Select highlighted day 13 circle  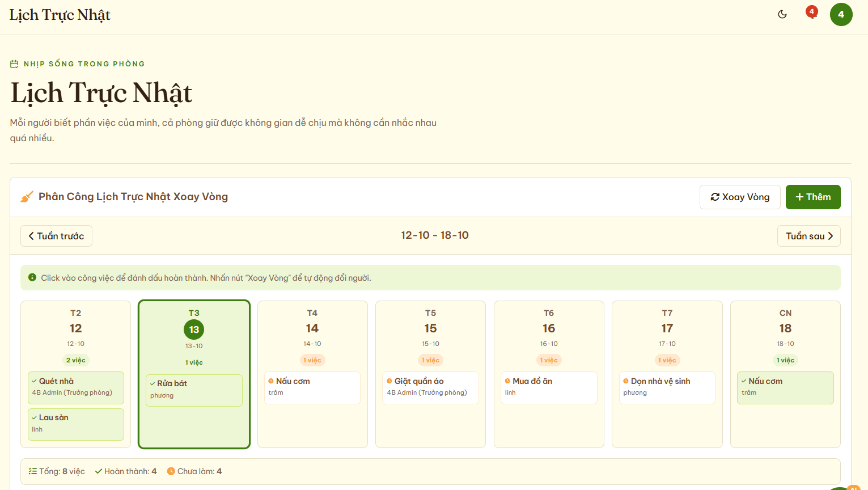(x=194, y=330)
